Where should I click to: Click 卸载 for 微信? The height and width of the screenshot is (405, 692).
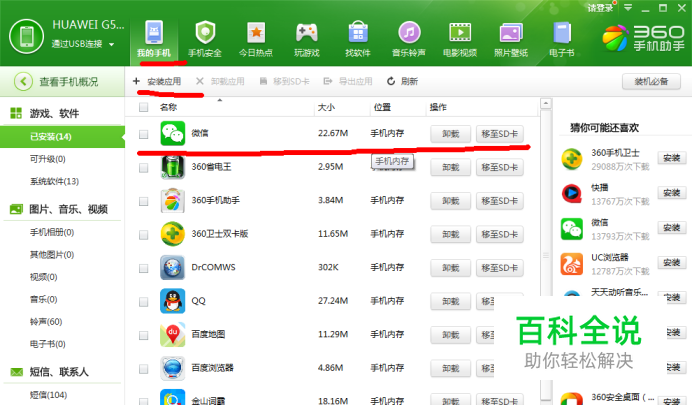point(451,134)
